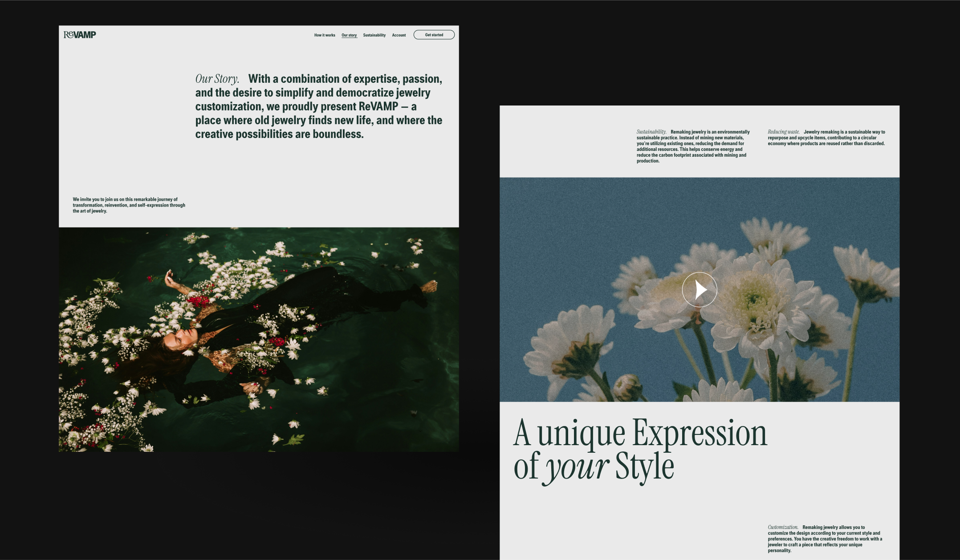
Task: Open the How it works page
Action: (x=325, y=35)
